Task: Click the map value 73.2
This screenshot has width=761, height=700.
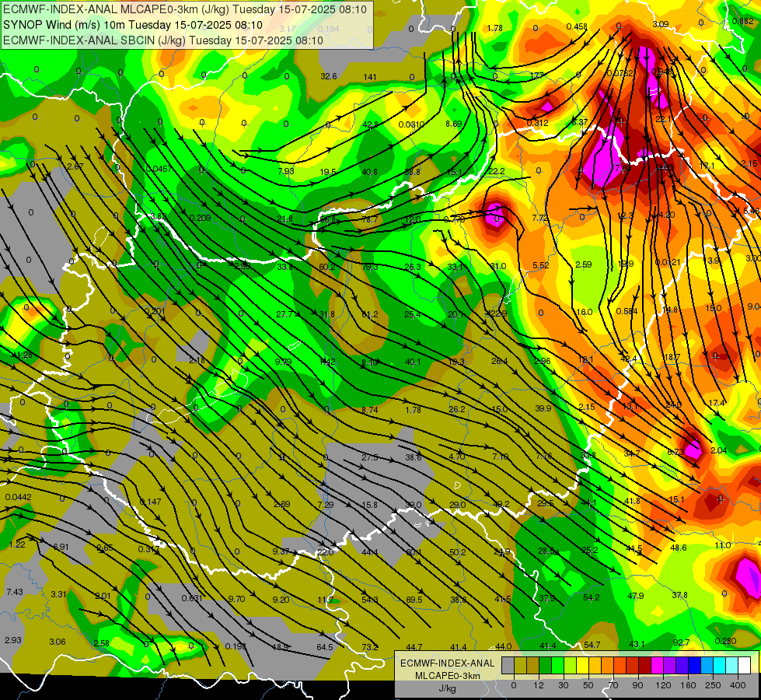Action: (x=369, y=647)
